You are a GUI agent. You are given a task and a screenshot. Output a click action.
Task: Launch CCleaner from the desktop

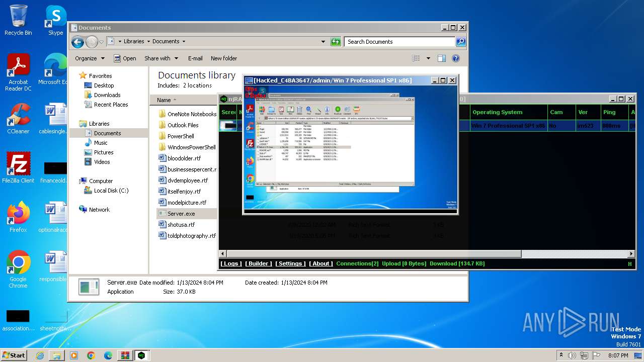[18, 119]
